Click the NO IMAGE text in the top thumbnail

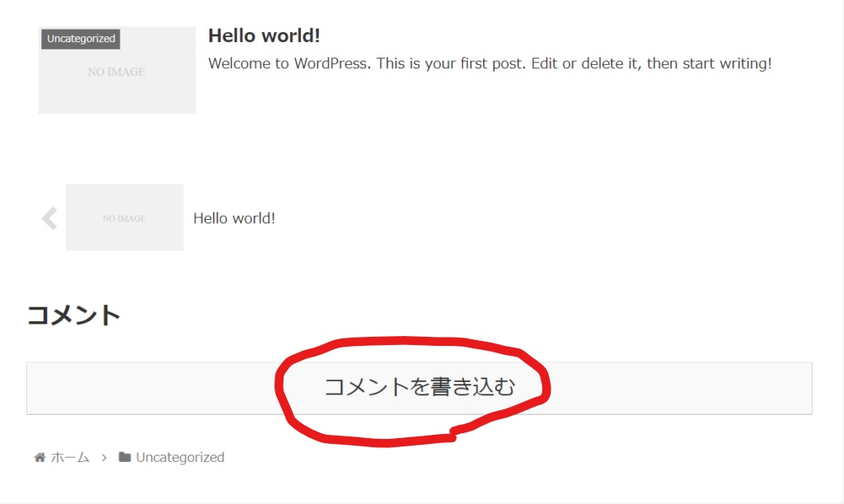coord(116,72)
